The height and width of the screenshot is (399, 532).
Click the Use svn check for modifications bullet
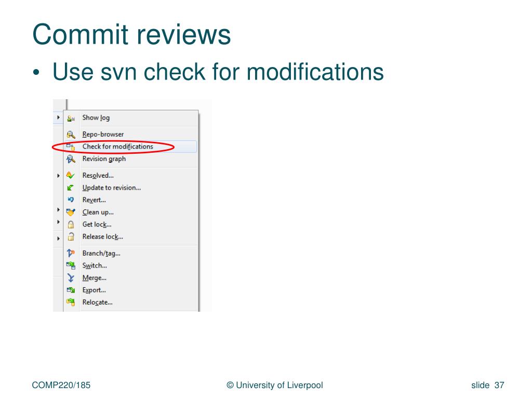(218, 72)
